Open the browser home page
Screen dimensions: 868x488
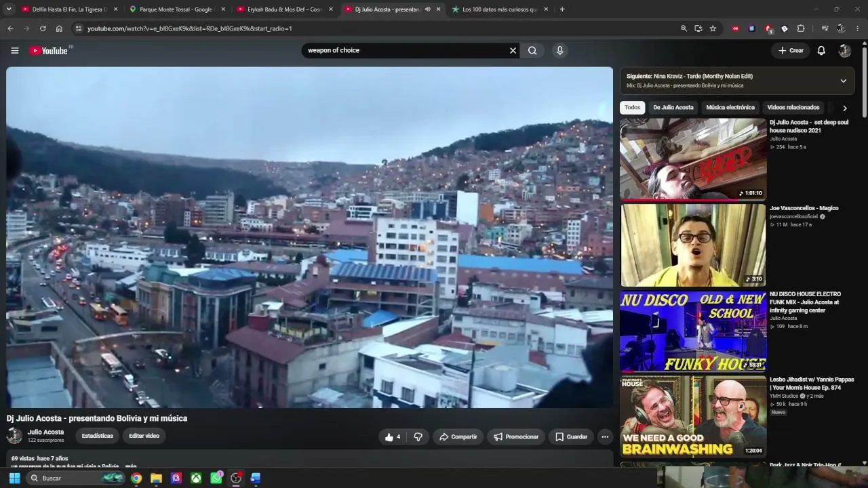(x=59, y=28)
